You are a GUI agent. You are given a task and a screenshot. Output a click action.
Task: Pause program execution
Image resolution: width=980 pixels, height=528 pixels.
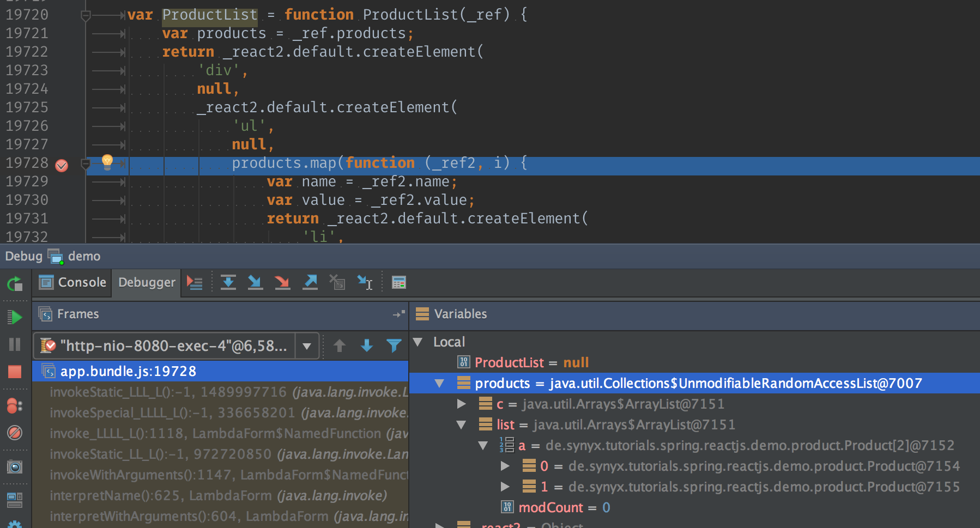point(15,344)
